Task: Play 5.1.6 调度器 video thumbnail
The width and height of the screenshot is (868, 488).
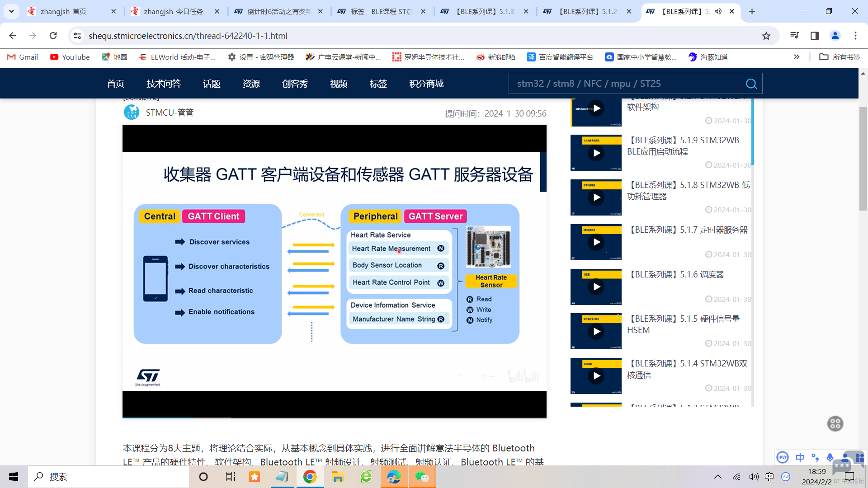Action: (x=596, y=287)
